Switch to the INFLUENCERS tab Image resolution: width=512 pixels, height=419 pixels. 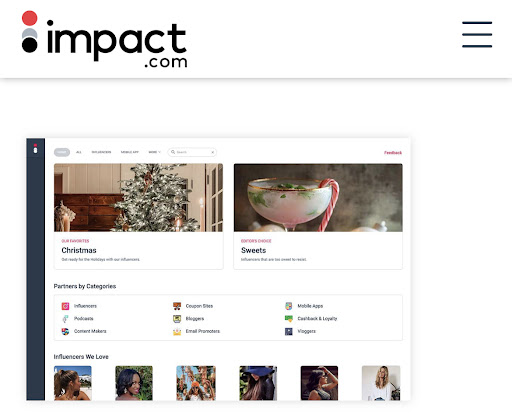click(x=101, y=152)
